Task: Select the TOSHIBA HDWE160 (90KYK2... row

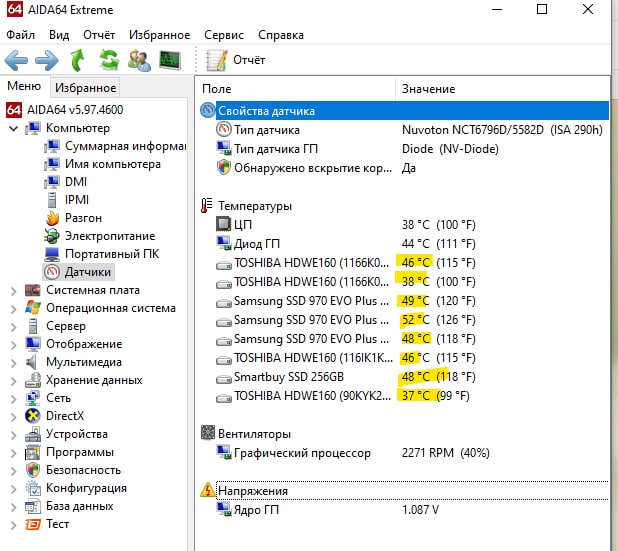Action: pos(404,396)
